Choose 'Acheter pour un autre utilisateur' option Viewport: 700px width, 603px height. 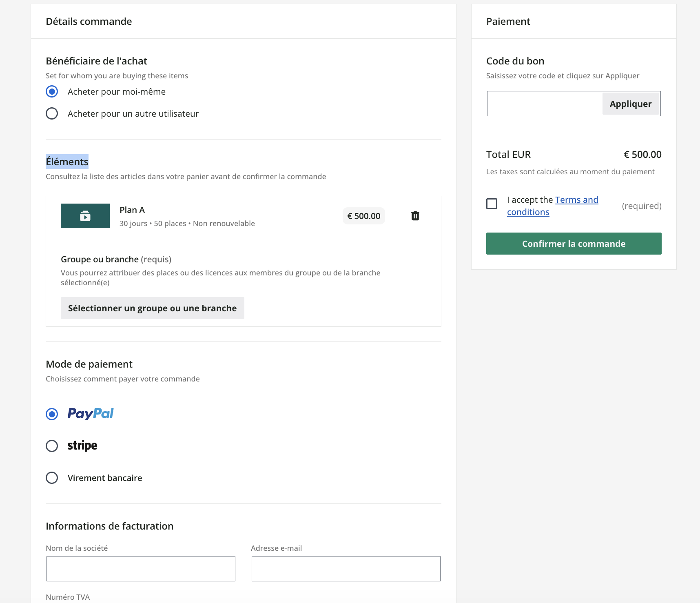click(x=52, y=113)
